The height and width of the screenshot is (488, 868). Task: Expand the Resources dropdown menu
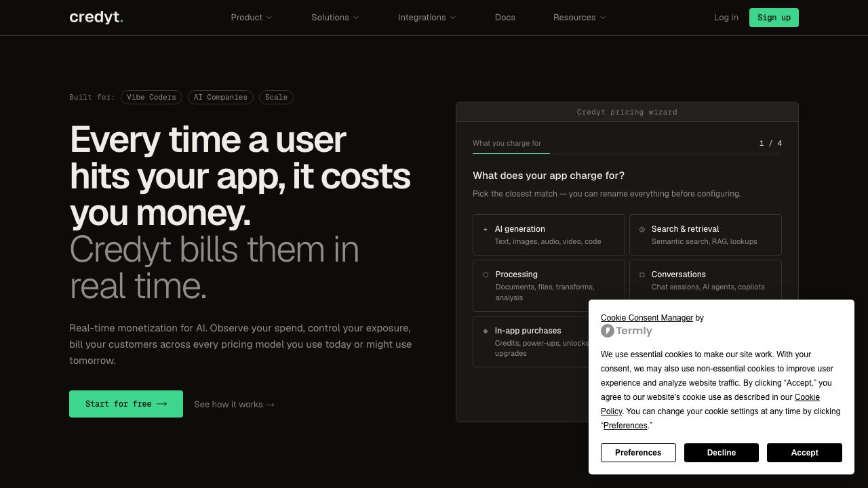click(579, 18)
